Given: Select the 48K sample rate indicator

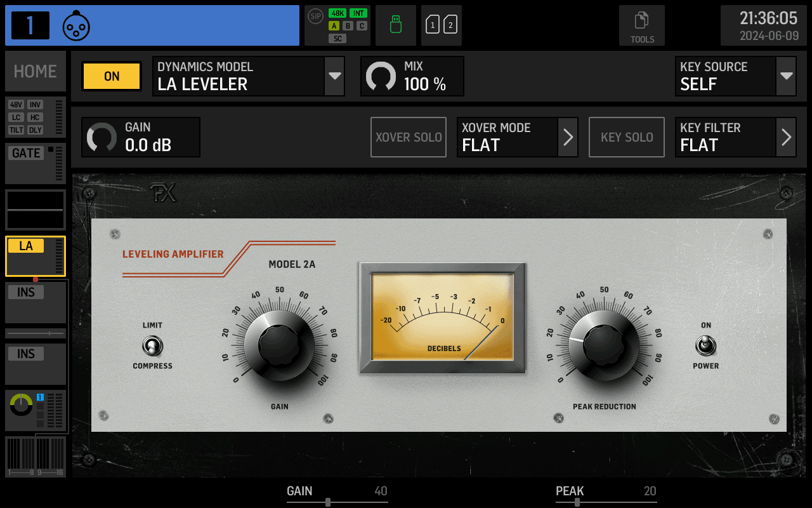Looking at the screenshot, I should pos(337,13).
